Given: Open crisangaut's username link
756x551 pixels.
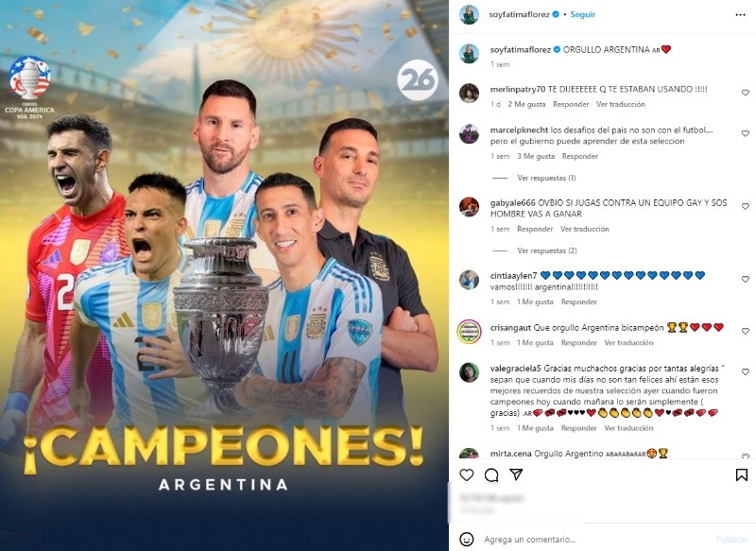Looking at the screenshot, I should point(510,328).
